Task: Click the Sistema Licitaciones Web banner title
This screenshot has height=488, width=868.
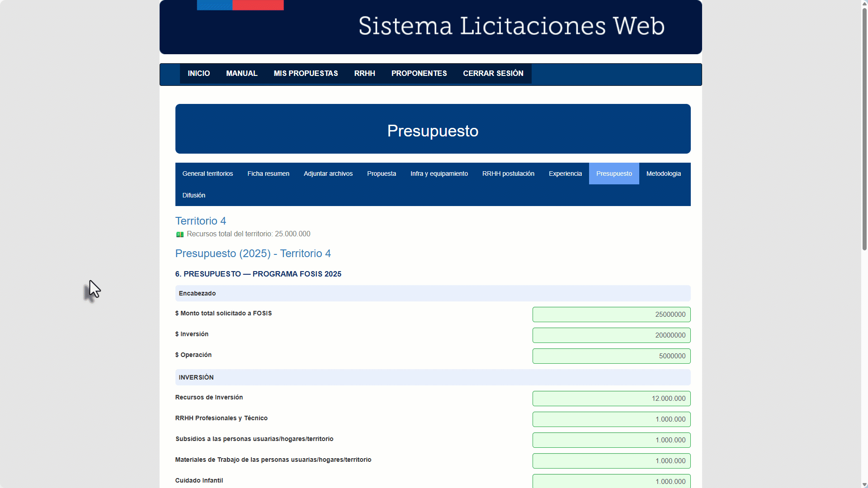Action: click(511, 26)
